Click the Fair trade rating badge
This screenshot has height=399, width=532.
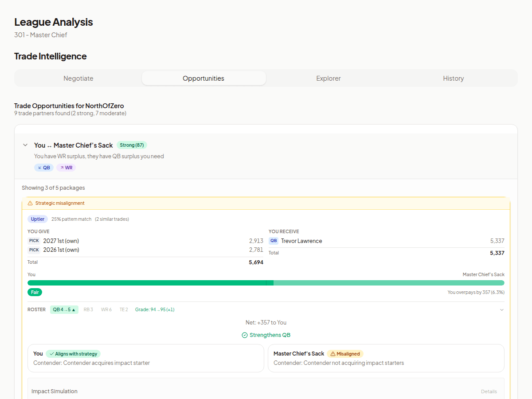[35, 292]
